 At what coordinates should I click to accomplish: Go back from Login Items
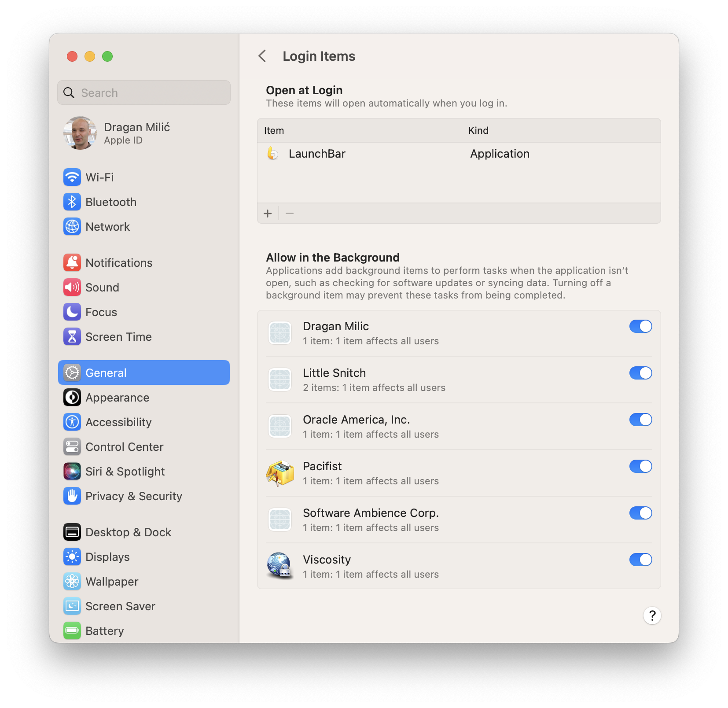click(x=262, y=56)
